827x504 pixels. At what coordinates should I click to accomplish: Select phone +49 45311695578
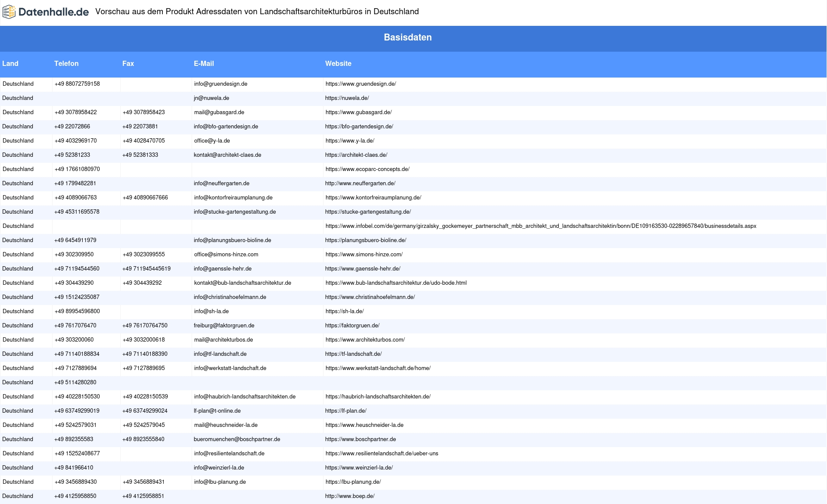pyautogui.click(x=77, y=212)
